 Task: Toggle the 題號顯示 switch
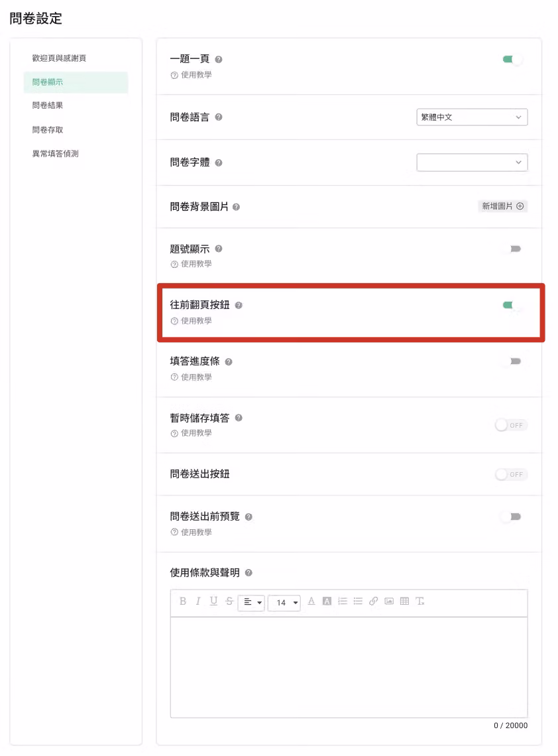click(x=513, y=249)
